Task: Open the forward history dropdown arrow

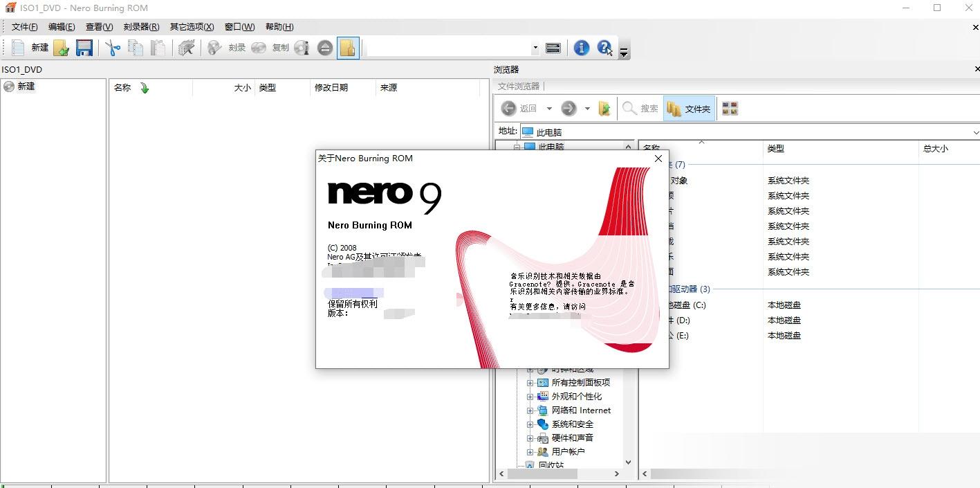Action: click(587, 109)
